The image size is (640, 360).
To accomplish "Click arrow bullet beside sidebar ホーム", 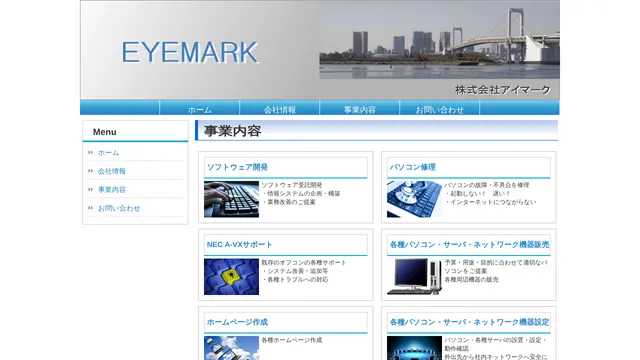I will pos(91,153).
